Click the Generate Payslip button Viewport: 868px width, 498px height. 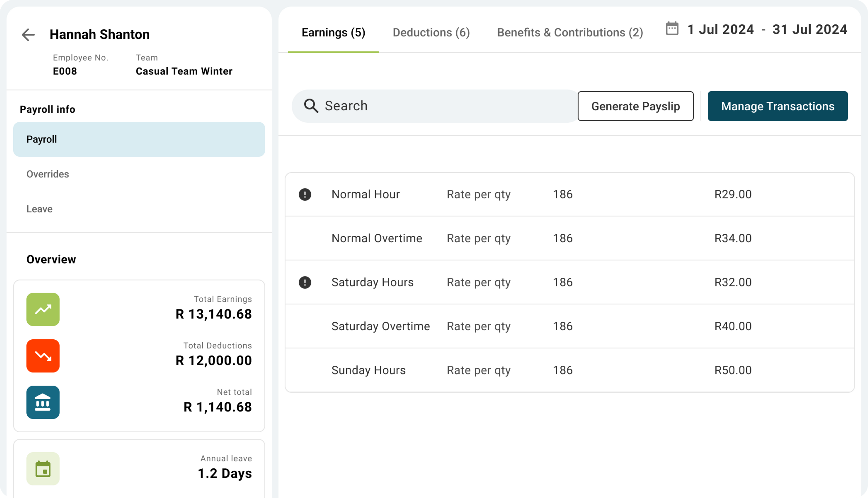pyautogui.click(x=635, y=106)
